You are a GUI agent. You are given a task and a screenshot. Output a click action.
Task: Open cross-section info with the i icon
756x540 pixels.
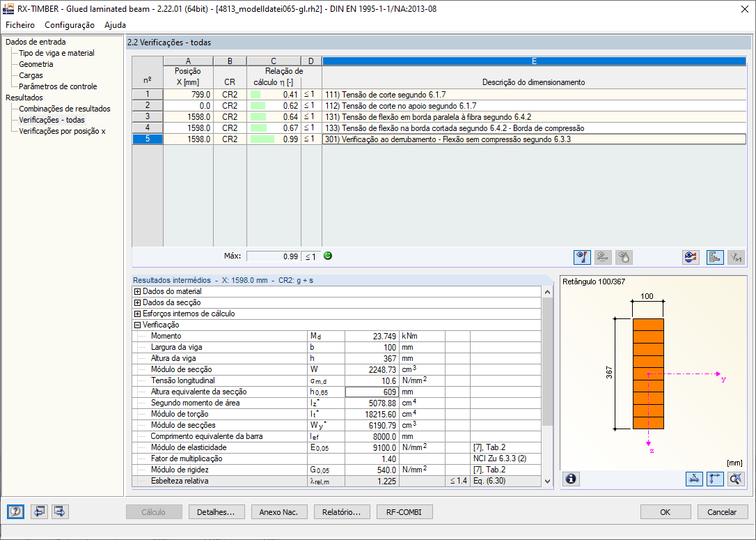[571, 479]
